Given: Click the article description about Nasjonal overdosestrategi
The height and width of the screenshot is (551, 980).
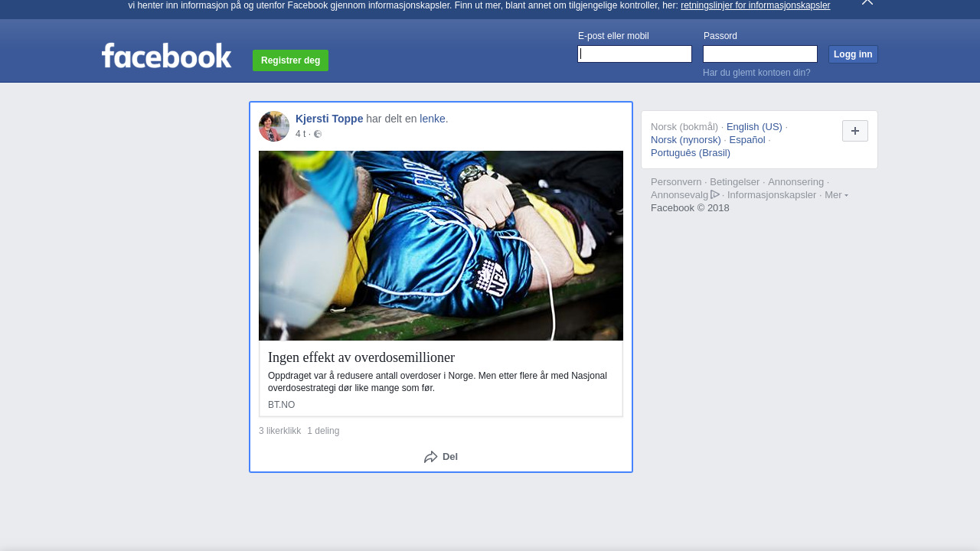Looking at the screenshot, I should (x=437, y=382).
